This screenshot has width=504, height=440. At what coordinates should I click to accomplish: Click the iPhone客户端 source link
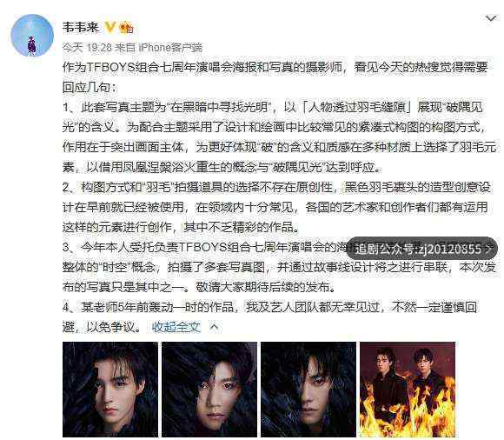[170, 48]
